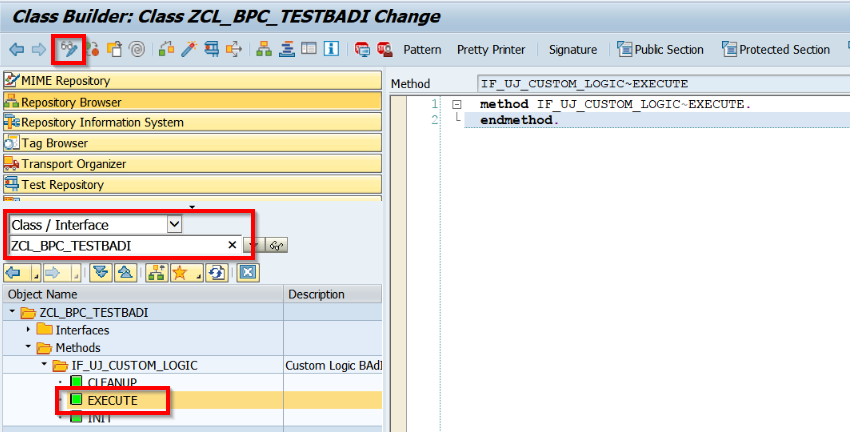
Task: Open the MIME Repository panel
Action: pos(192,81)
